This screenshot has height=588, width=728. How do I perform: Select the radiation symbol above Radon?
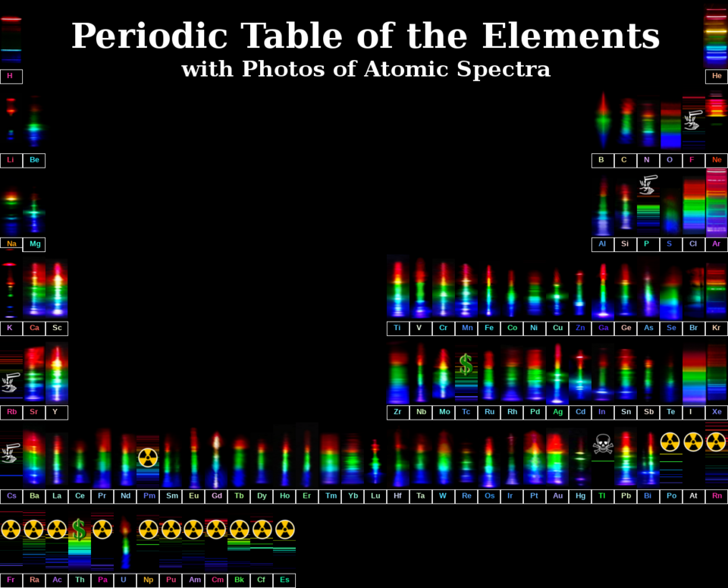pos(716,442)
